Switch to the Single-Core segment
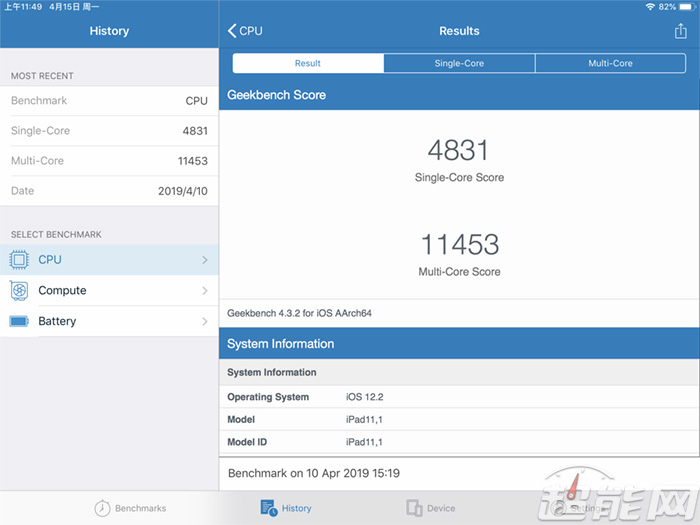 [x=459, y=63]
